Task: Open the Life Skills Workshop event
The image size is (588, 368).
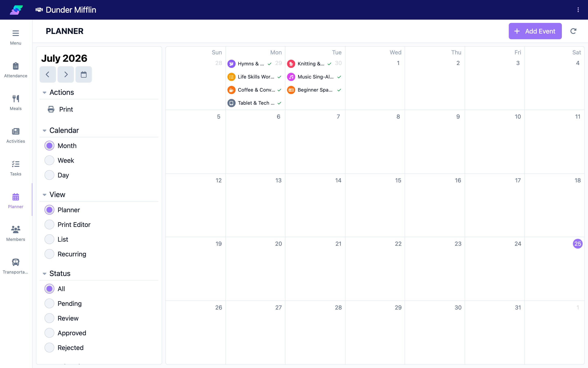Action: pyautogui.click(x=254, y=77)
